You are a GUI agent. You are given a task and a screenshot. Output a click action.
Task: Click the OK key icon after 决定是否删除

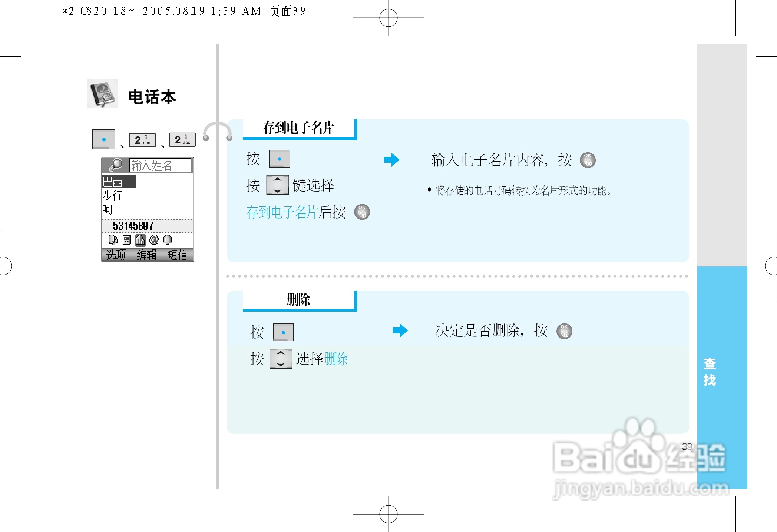(564, 331)
